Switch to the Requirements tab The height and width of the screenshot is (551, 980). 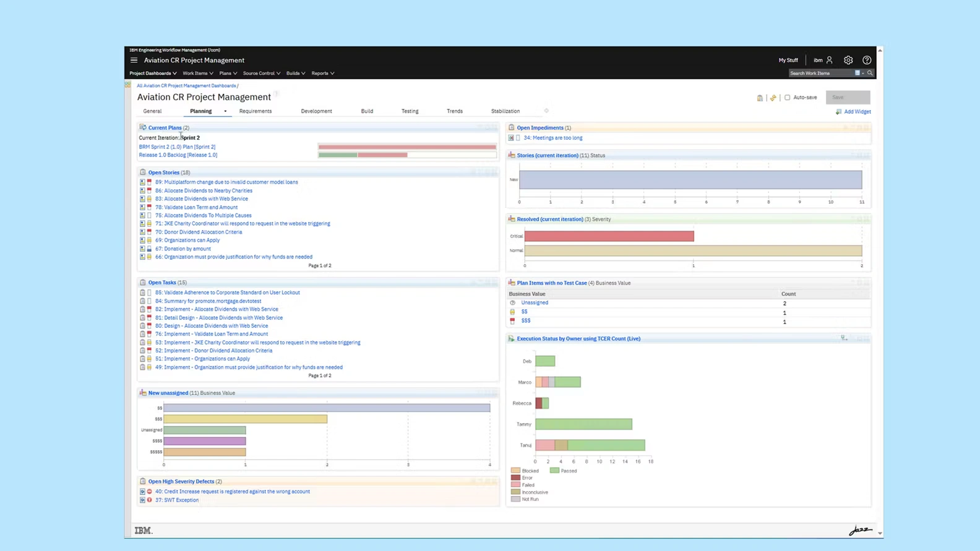pos(255,111)
